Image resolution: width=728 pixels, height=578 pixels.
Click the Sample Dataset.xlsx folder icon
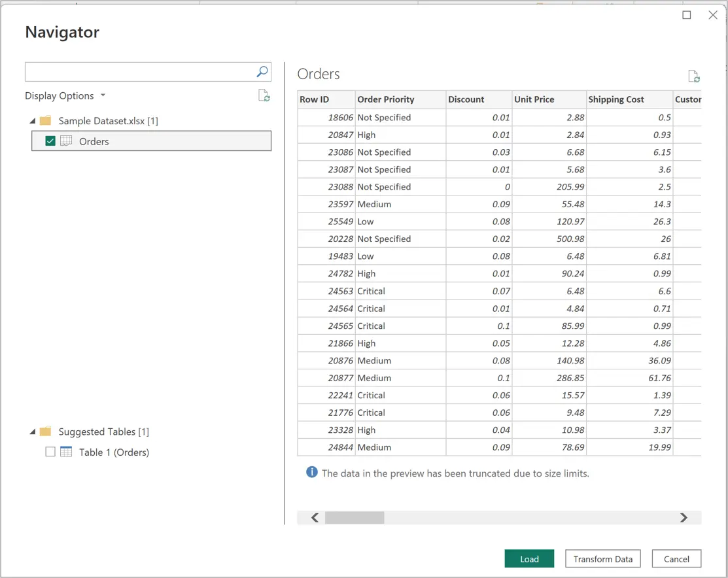click(46, 121)
